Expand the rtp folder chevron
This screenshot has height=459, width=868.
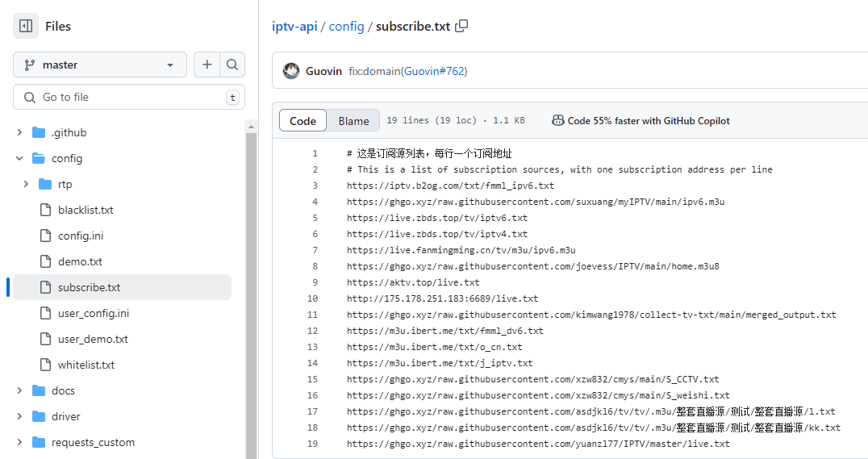coord(26,184)
